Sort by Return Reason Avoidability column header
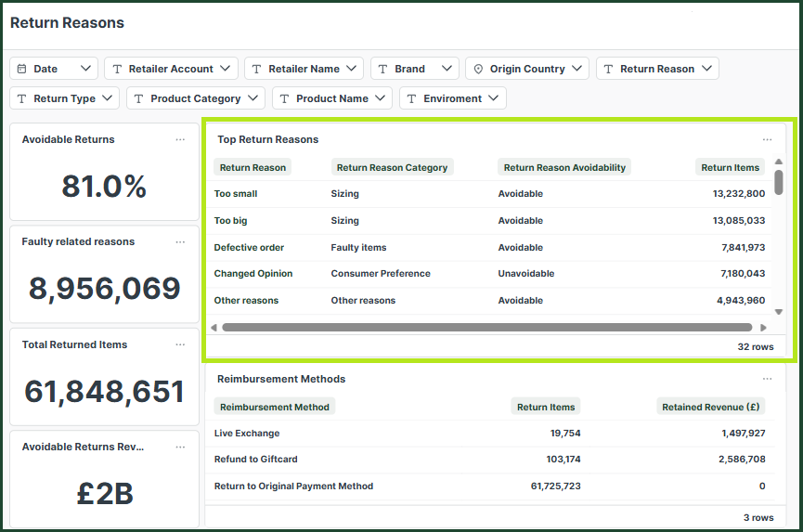Viewport: 803px width, 532px height. click(x=564, y=167)
